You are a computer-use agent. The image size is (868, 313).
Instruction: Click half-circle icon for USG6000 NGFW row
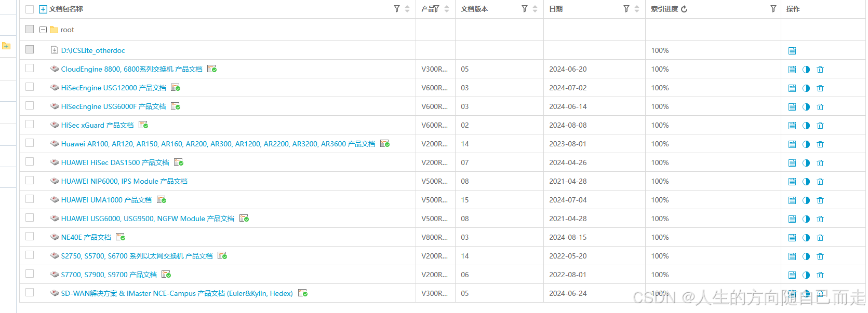[806, 219]
